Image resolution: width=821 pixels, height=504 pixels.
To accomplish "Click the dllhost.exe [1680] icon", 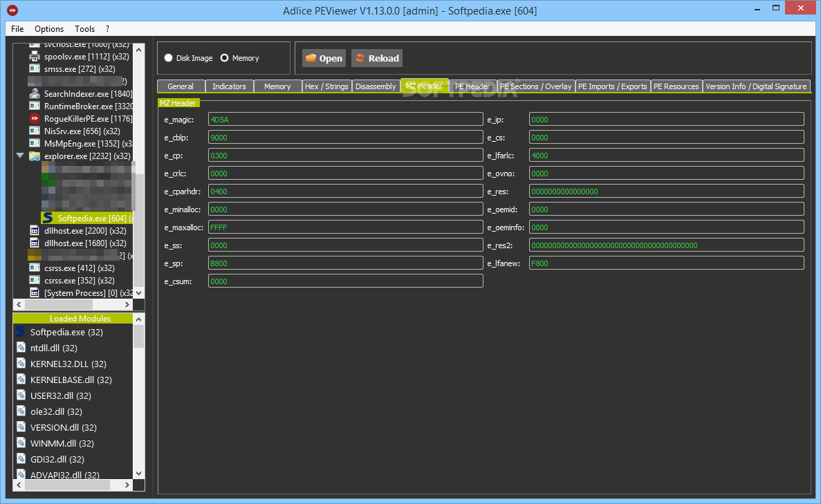I will (x=35, y=243).
